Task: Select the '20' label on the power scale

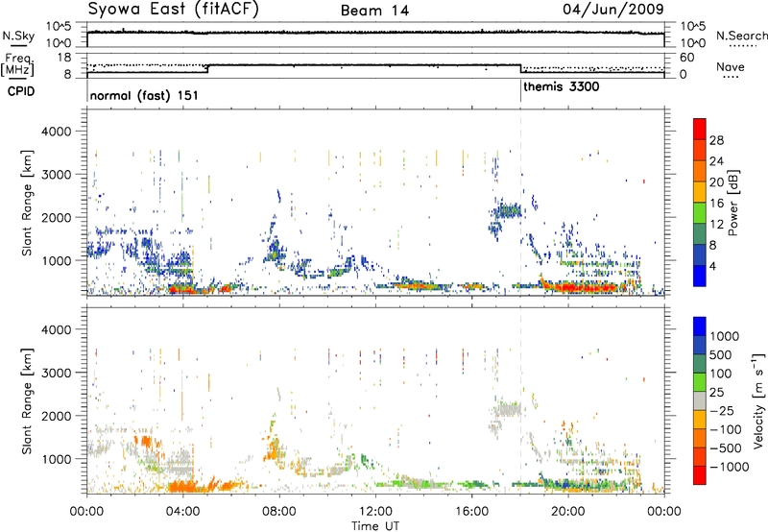Action: (x=716, y=182)
